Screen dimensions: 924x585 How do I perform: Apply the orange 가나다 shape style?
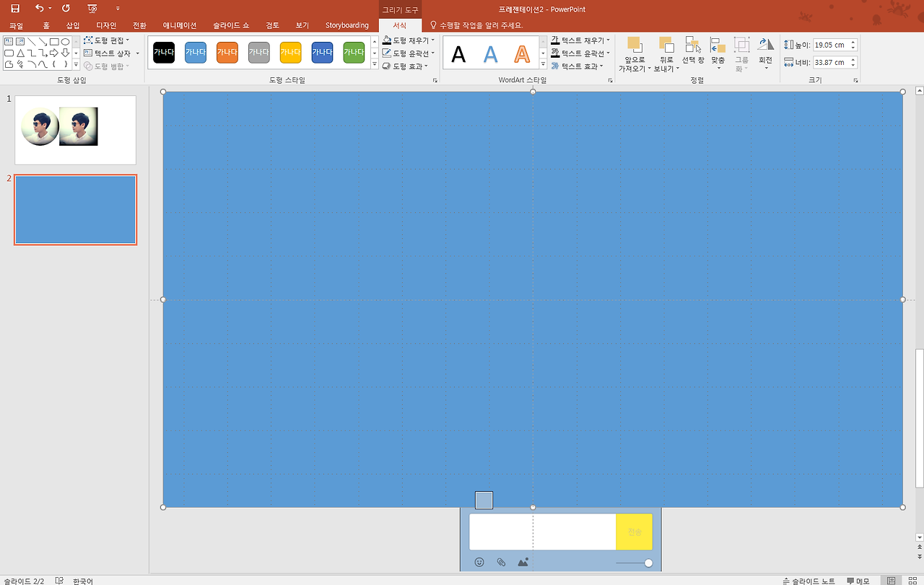(x=227, y=52)
